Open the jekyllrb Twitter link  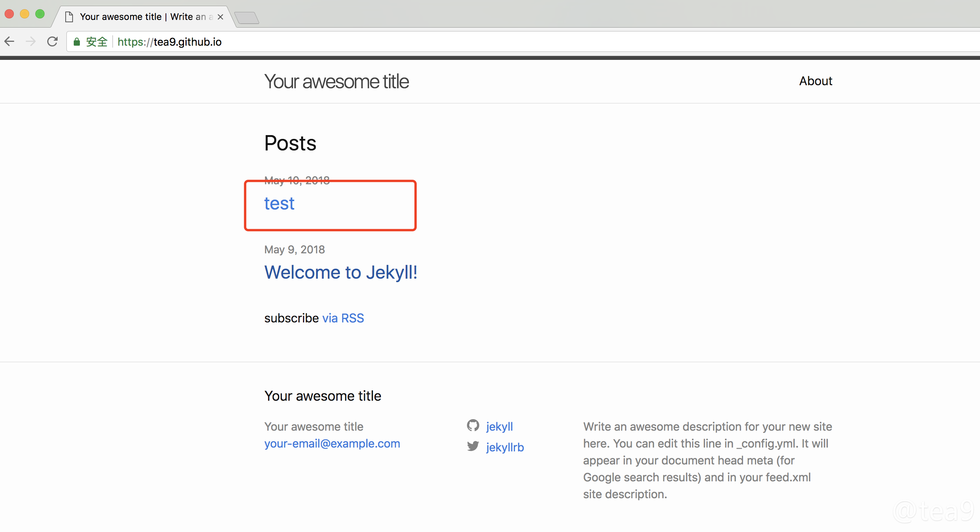(x=505, y=447)
